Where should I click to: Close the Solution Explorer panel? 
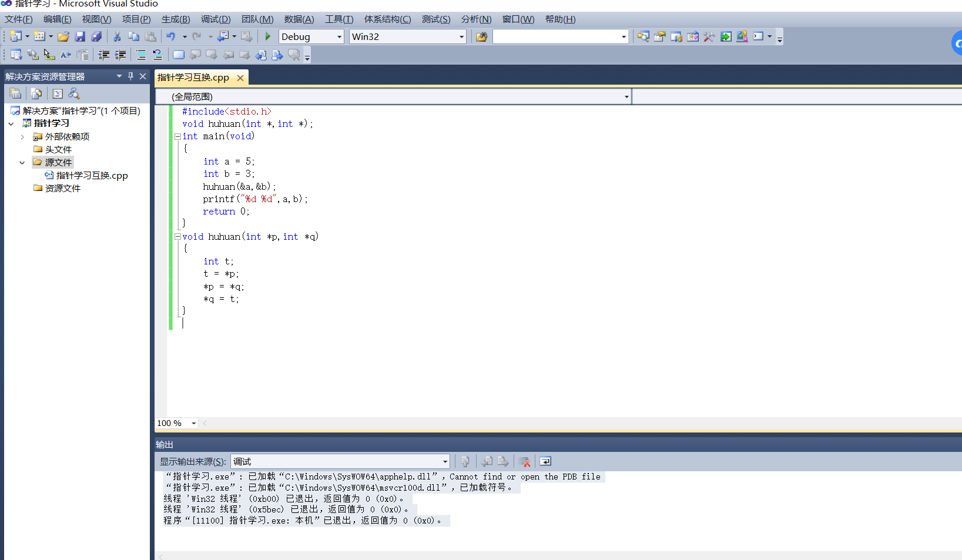143,76
